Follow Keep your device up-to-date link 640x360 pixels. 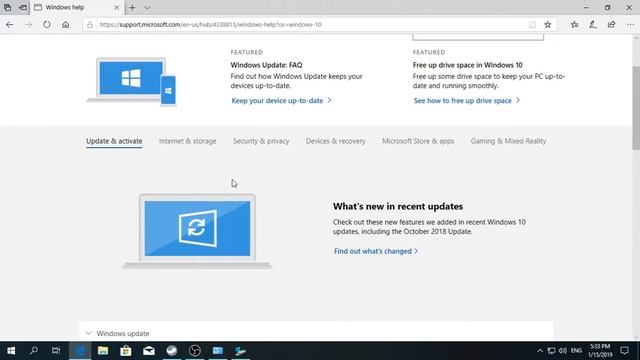pyautogui.click(x=281, y=100)
